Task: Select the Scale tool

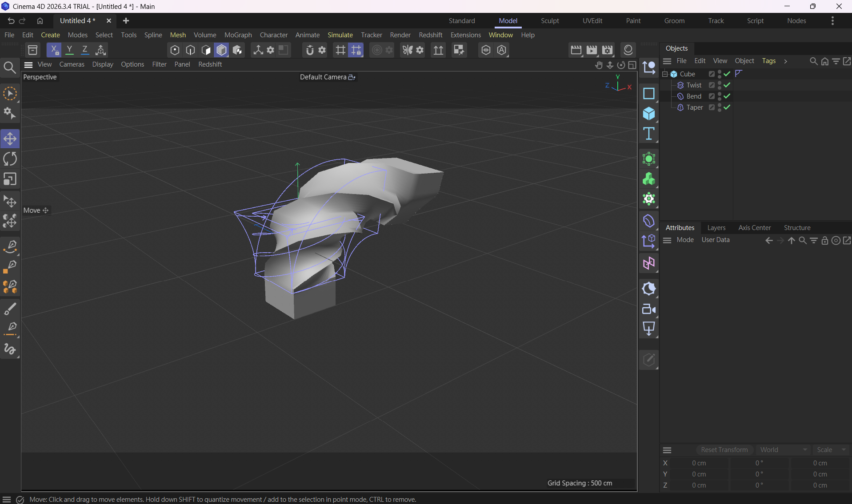Action: click(10, 179)
